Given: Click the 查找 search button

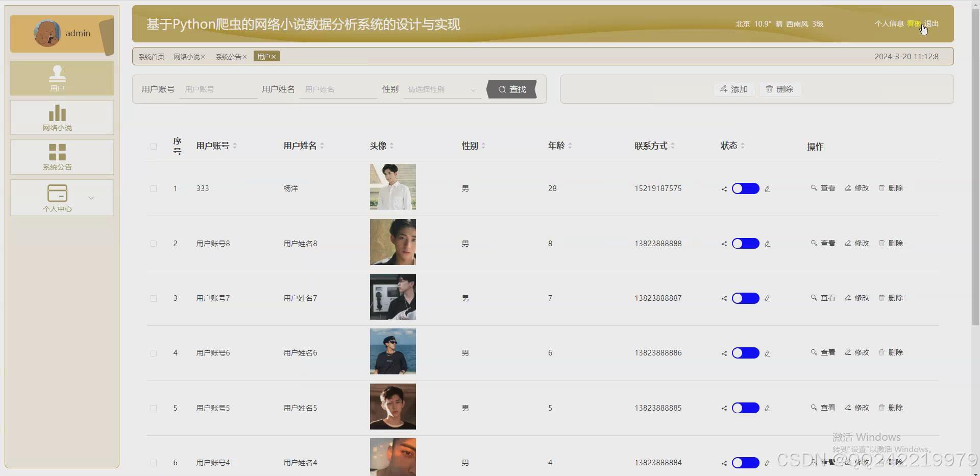Looking at the screenshot, I should click(512, 89).
